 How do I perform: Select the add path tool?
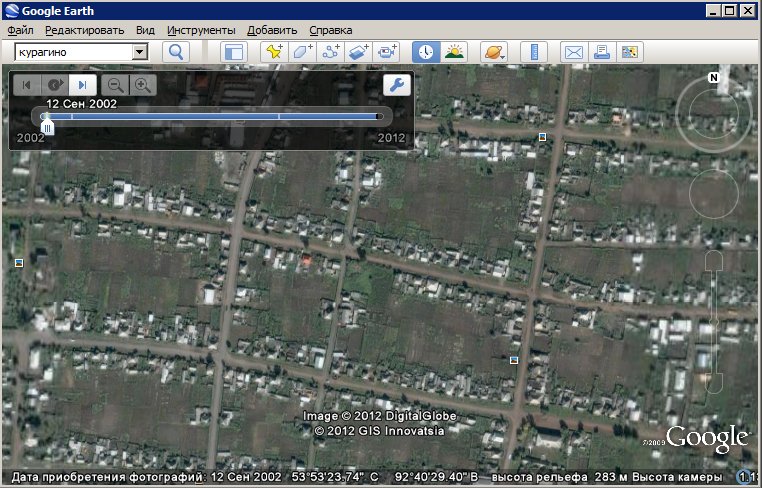(330, 52)
